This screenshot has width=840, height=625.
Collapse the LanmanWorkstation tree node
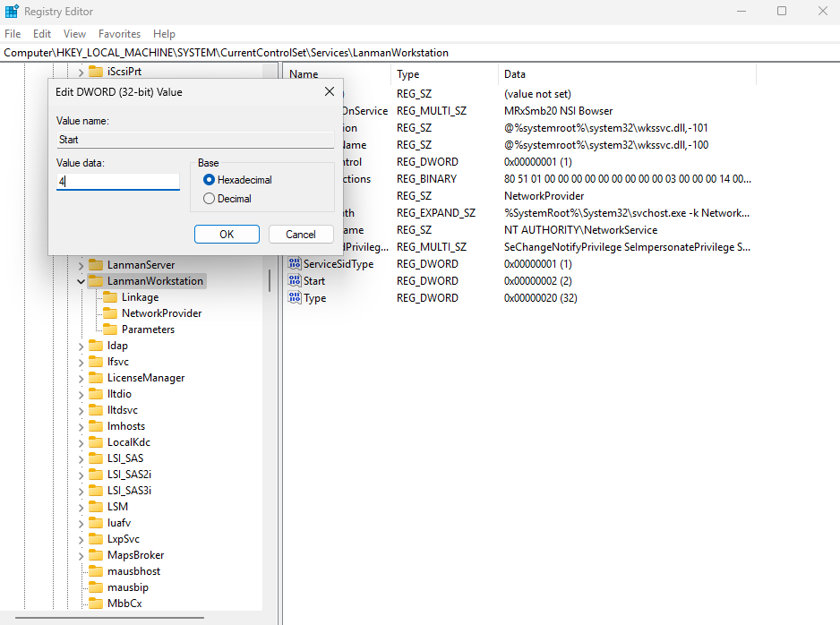click(x=81, y=281)
